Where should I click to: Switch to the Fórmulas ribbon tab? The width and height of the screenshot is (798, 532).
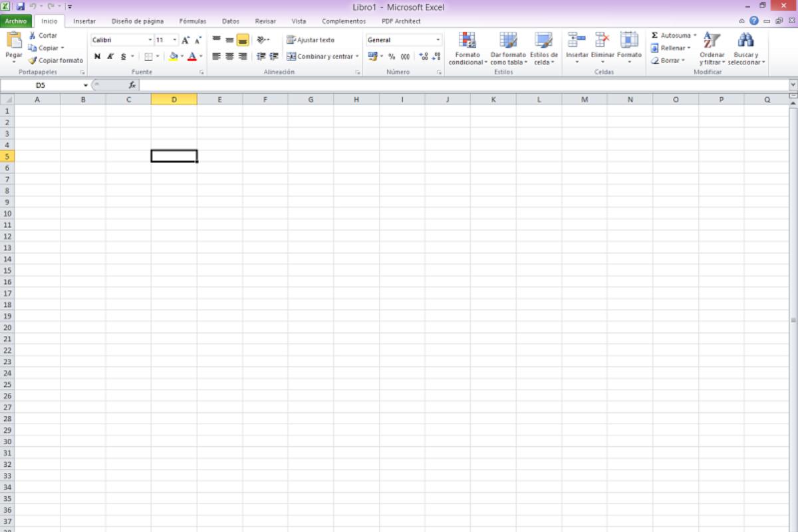tap(193, 21)
